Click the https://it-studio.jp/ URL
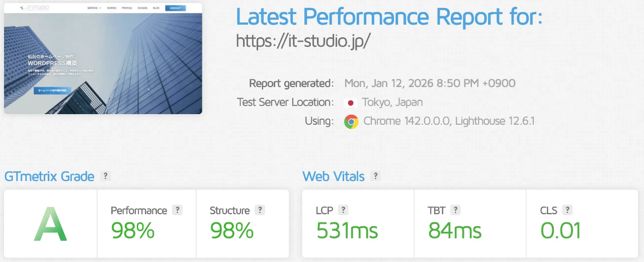Image resolution: width=644 pixels, height=262 pixels. pos(303,41)
